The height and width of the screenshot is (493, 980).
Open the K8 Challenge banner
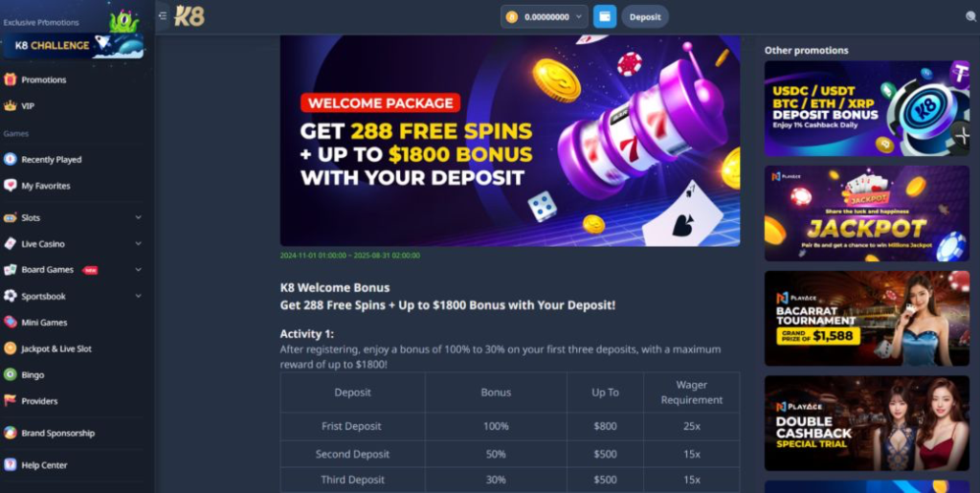point(73,46)
